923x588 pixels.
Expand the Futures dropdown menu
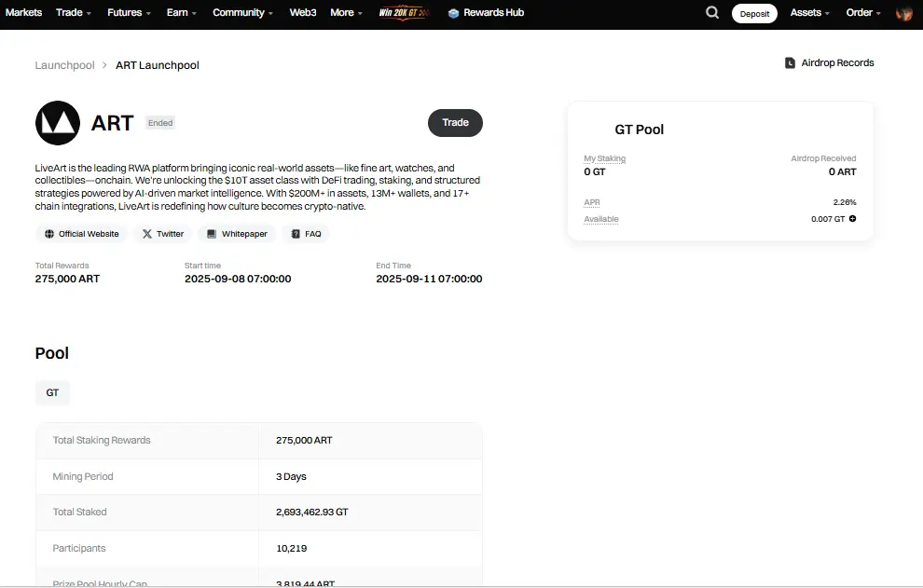(x=129, y=12)
